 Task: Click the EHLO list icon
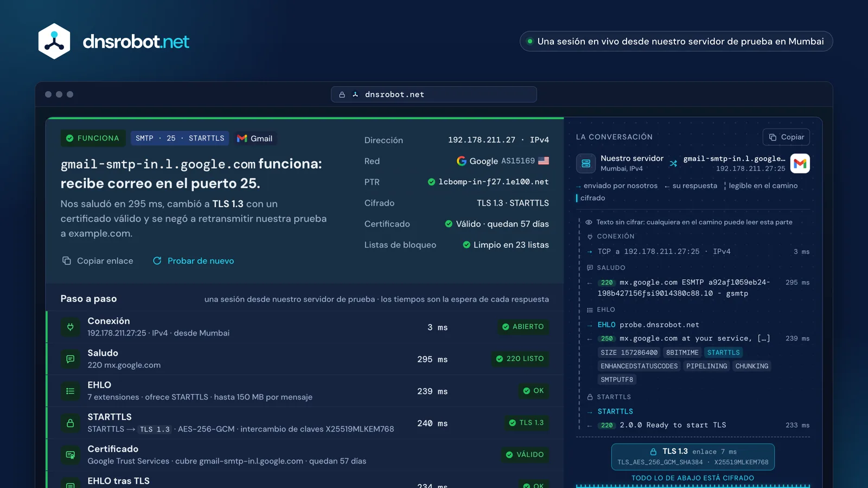[x=71, y=391]
